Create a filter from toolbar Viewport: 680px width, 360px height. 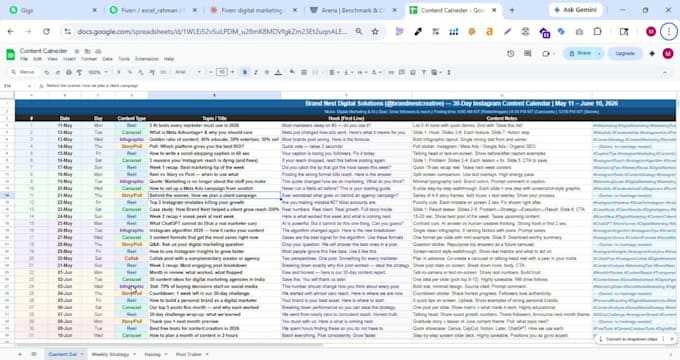(x=424, y=72)
